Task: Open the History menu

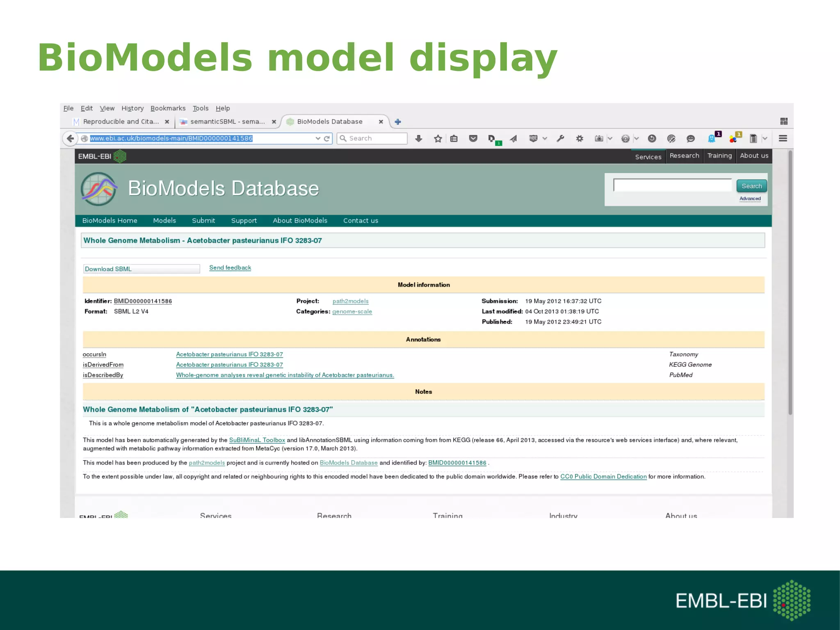Action: (132, 108)
